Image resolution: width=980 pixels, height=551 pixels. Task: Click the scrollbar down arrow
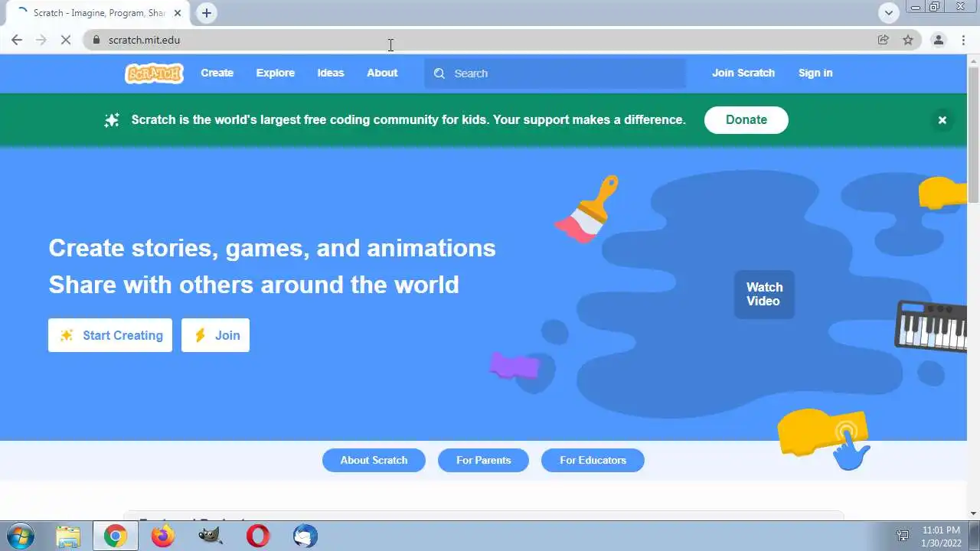tap(973, 514)
